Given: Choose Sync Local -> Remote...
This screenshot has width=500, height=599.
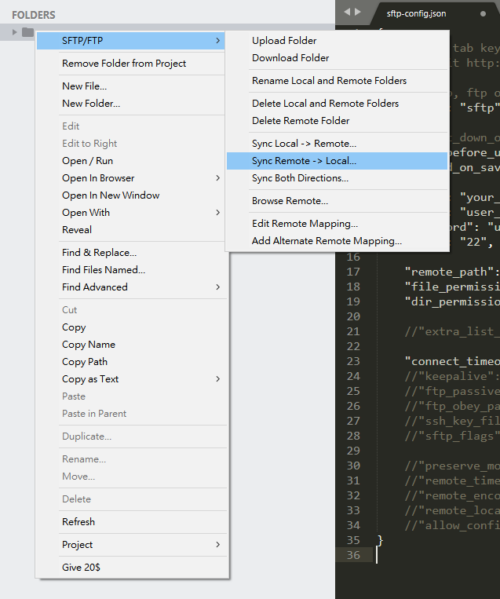Looking at the screenshot, I should pos(337,144).
